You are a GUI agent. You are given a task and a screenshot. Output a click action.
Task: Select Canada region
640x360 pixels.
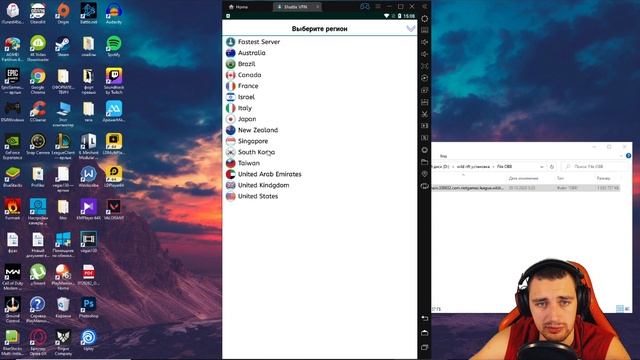[x=320, y=75]
